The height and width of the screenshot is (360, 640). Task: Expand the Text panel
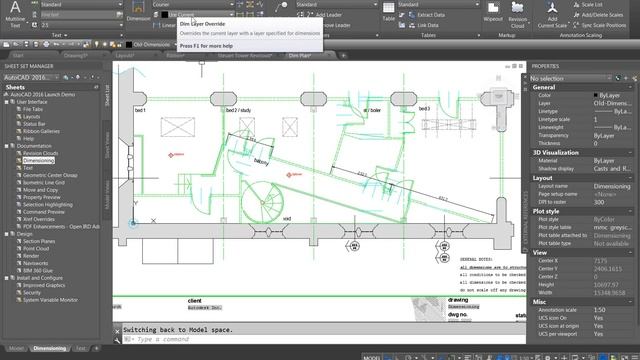pos(60,35)
